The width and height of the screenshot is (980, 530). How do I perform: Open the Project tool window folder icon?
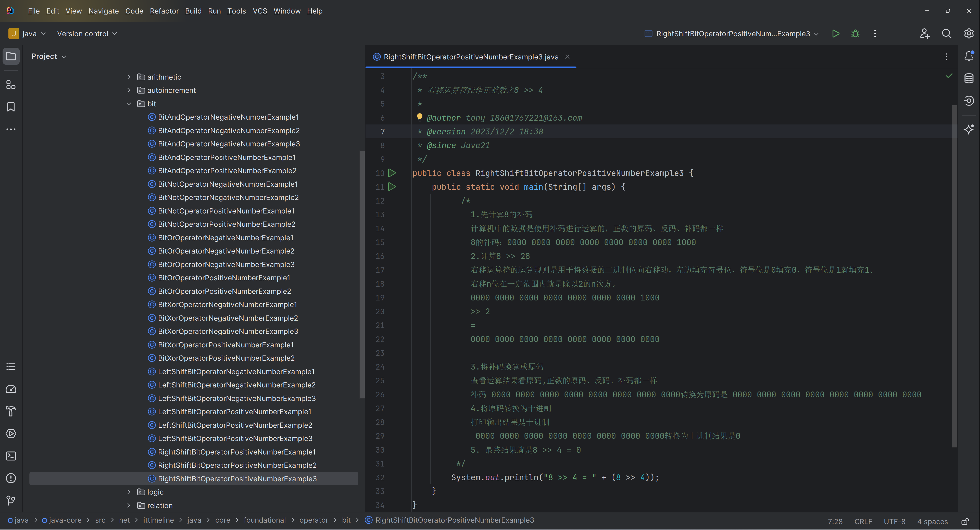11,56
